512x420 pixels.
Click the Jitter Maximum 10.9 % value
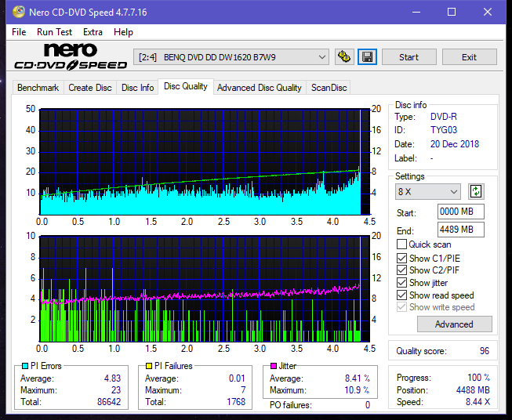(x=358, y=390)
